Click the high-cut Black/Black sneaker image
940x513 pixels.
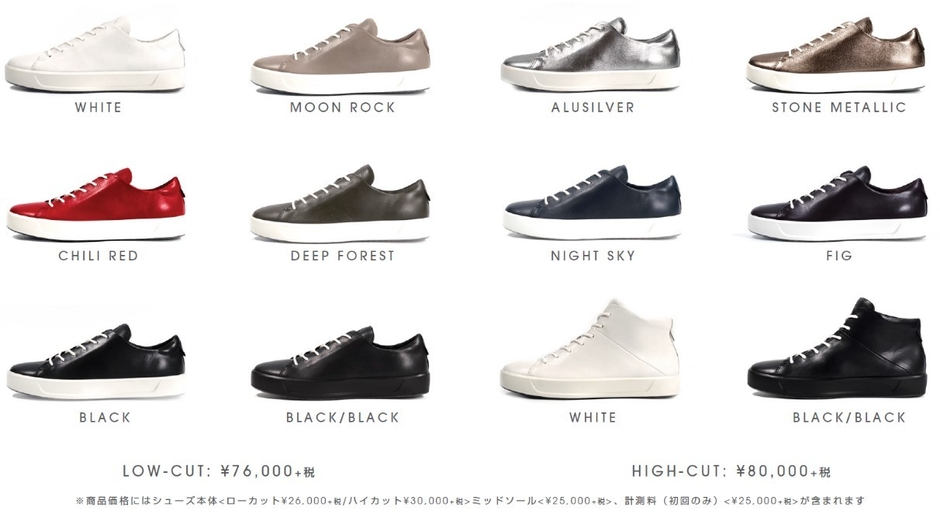click(x=837, y=348)
